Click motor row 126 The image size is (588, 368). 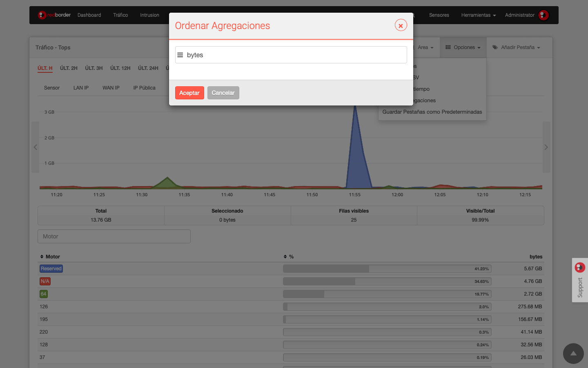[x=291, y=307]
